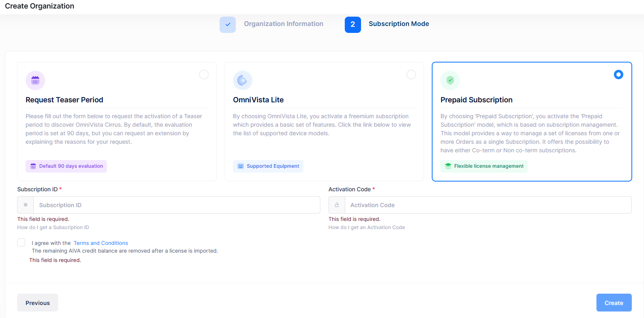Screen dimensions: 644x318
Task: Focus the Subscription ID input field
Action: click(x=177, y=205)
